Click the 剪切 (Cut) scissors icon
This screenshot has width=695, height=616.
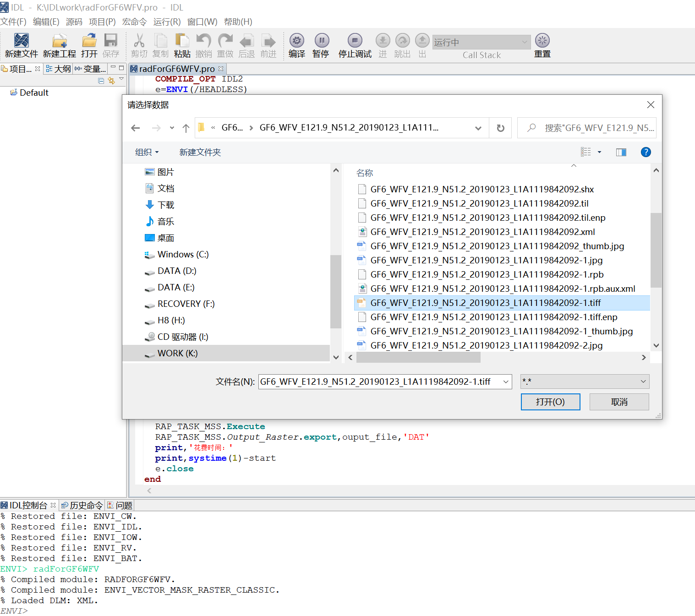tap(139, 41)
